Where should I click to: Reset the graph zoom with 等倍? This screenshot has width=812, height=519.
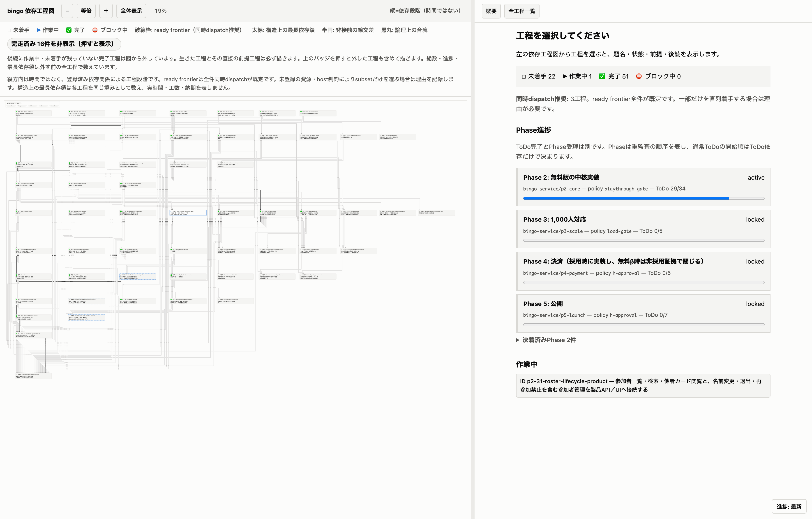(86, 11)
